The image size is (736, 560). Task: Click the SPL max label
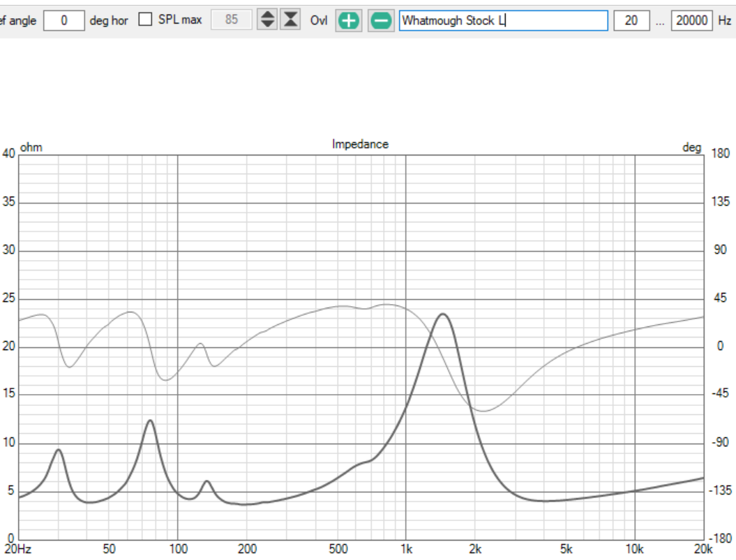coord(180,20)
